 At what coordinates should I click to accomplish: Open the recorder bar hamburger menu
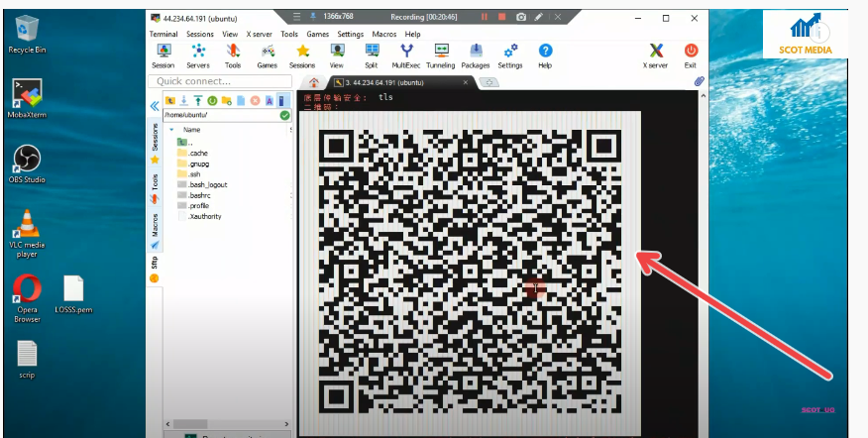tap(296, 17)
